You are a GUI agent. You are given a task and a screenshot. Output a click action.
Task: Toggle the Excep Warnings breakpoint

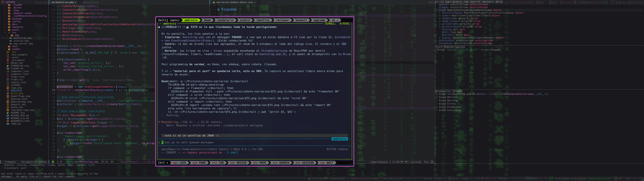point(437,101)
